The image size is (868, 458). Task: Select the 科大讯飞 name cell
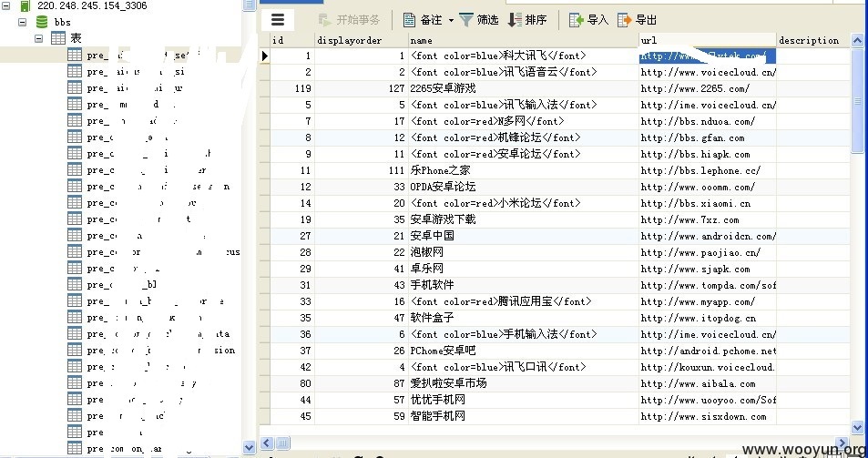[523, 56]
